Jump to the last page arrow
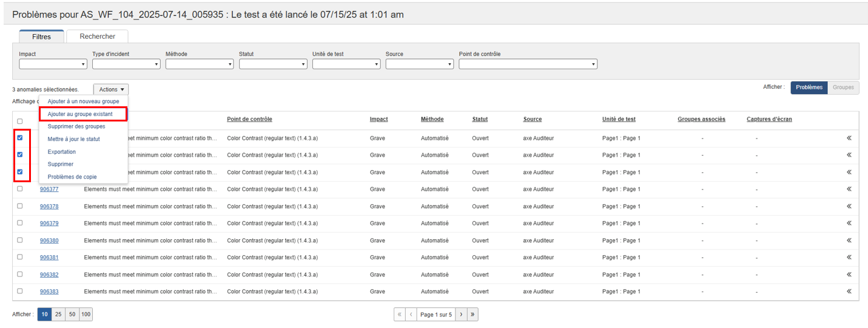This screenshot has height=328, width=868. point(473,315)
